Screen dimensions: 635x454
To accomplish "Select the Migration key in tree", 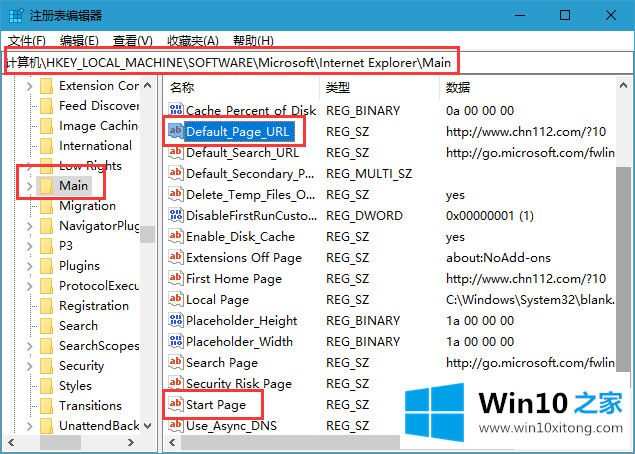I will click(87, 206).
